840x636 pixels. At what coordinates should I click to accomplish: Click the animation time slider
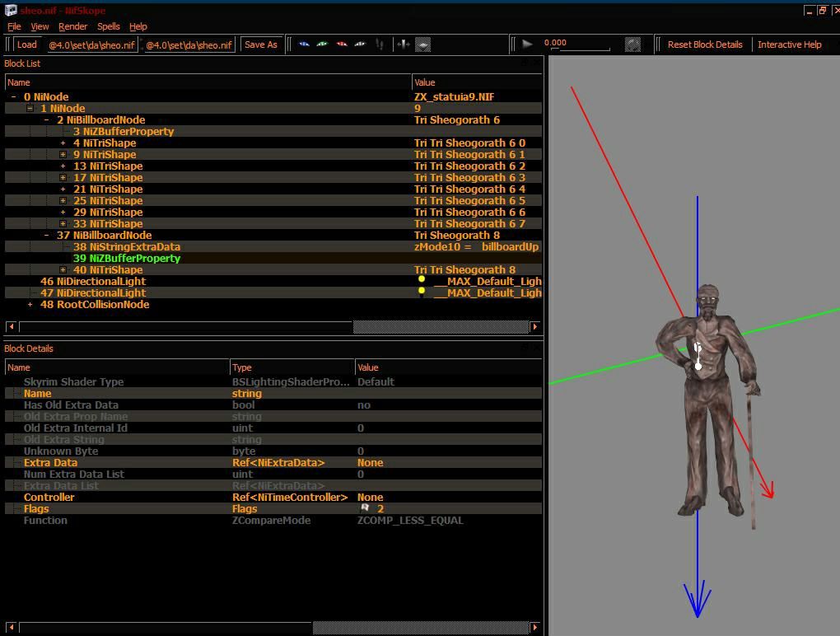(581, 49)
